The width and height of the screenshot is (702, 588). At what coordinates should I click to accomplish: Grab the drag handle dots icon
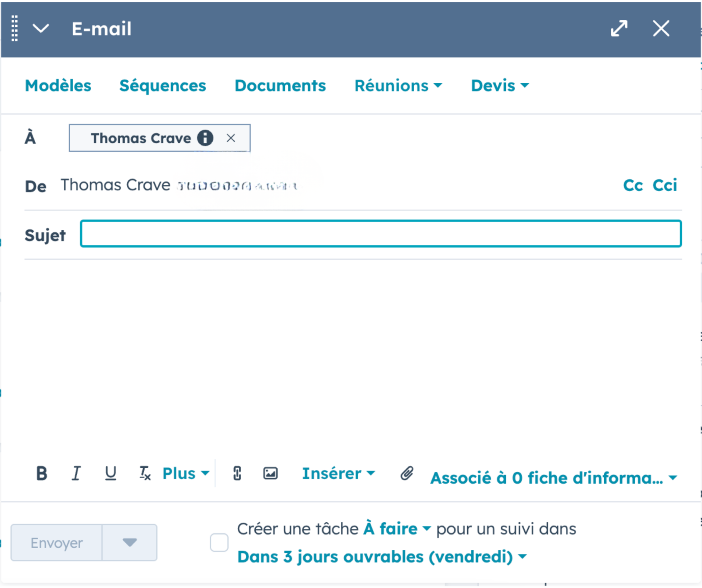click(x=14, y=29)
